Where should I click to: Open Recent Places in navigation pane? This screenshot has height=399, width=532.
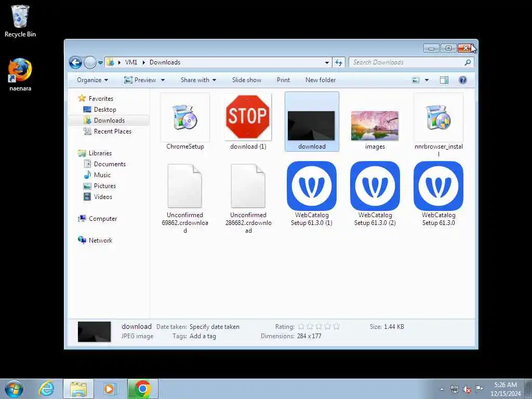(x=112, y=131)
